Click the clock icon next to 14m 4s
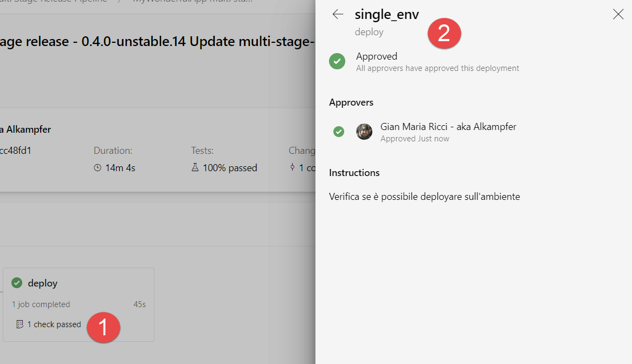Screen dimensions: 632x364 click(x=98, y=167)
